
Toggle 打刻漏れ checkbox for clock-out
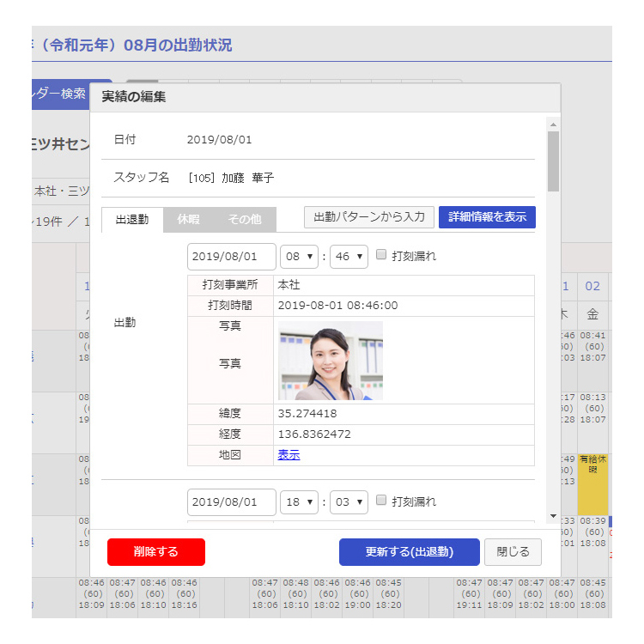click(x=381, y=500)
